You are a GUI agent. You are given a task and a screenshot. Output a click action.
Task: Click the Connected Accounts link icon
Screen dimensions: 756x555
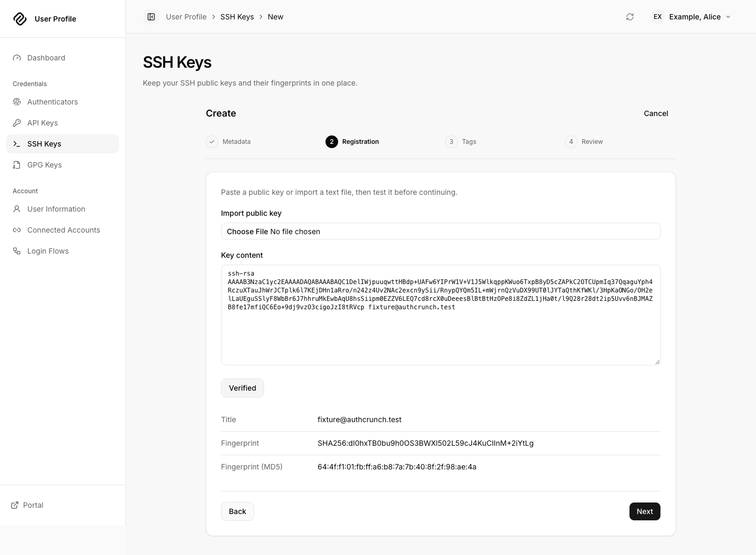click(x=17, y=230)
